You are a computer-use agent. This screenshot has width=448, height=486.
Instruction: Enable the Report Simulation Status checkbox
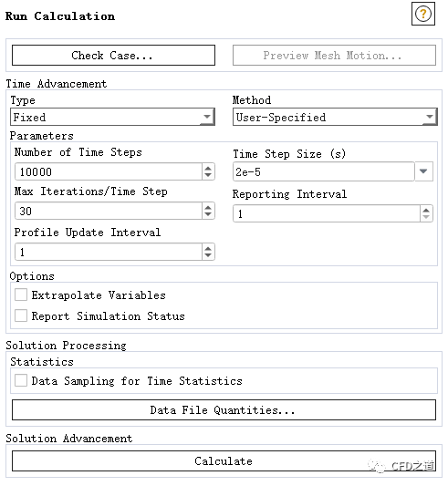[21, 315]
